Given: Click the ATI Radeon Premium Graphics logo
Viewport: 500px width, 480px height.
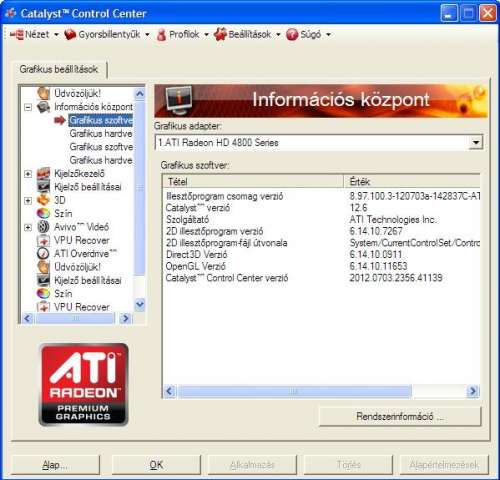Looking at the screenshot, I should [84, 384].
